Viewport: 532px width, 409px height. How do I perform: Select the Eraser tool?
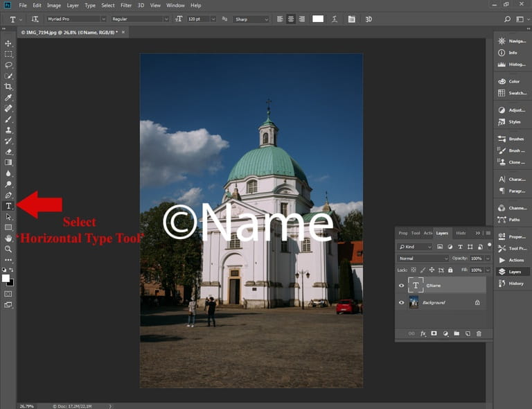coord(8,152)
